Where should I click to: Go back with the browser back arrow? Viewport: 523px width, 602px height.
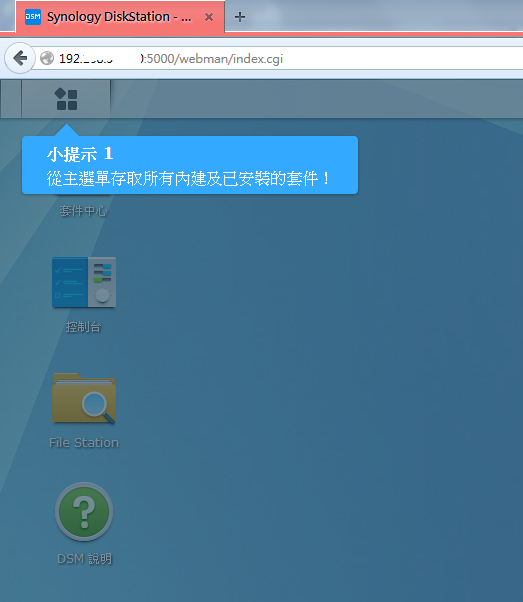pyautogui.click(x=20, y=58)
